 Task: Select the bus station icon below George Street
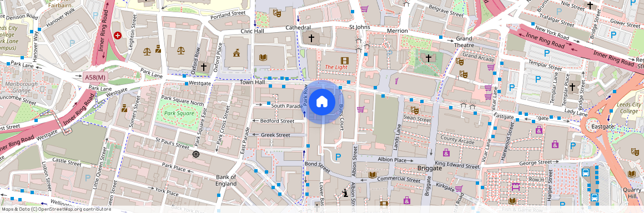coord(585,173)
